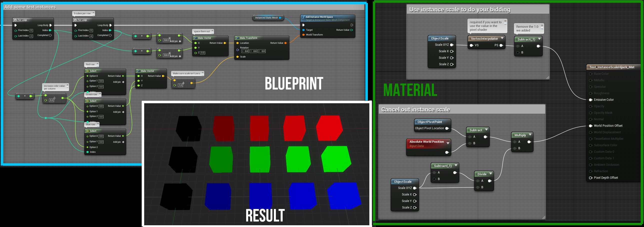Open the Divide node dropdown

[x=491, y=174]
